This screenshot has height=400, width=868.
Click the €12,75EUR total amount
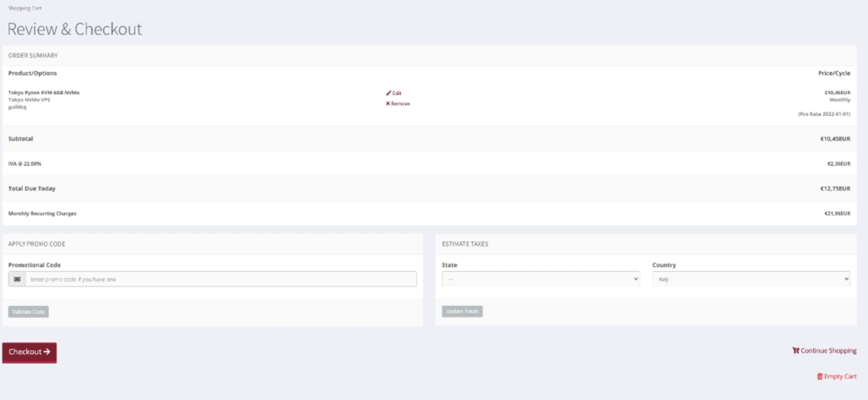[835, 189]
